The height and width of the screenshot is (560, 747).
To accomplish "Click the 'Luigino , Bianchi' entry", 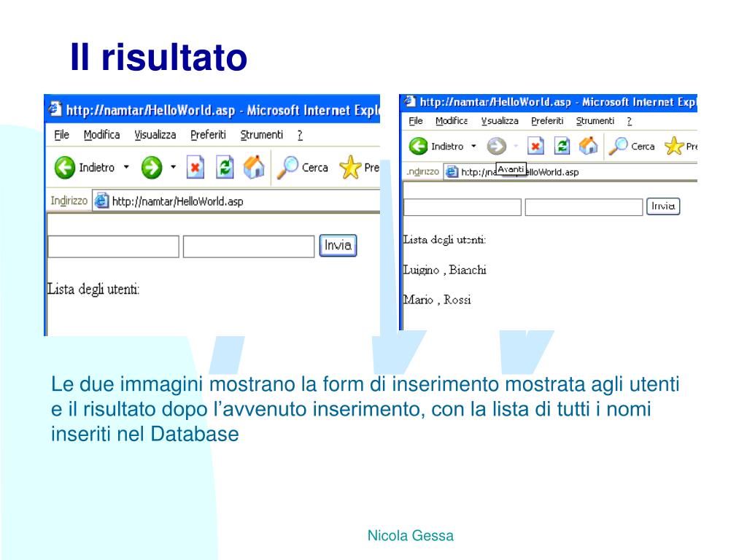I will tap(444, 270).
